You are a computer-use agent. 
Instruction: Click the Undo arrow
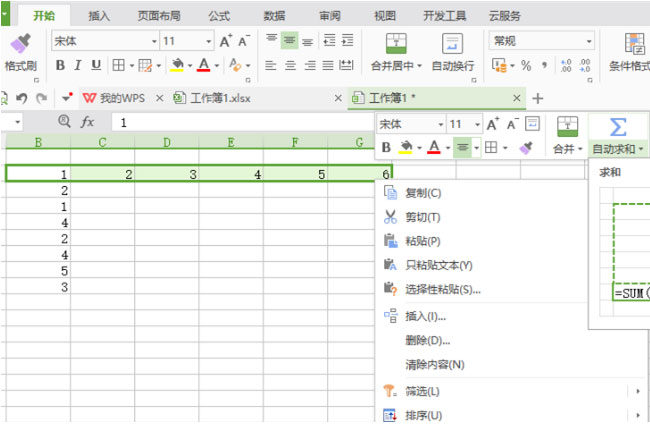point(22,98)
